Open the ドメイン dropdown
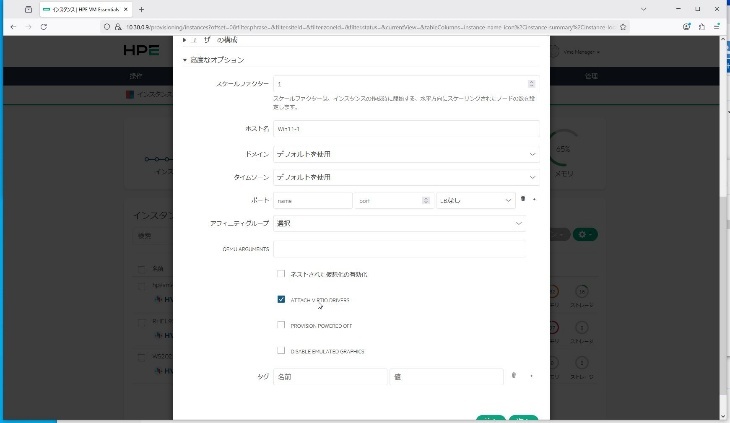This screenshot has width=730, height=423. pos(405,154)
